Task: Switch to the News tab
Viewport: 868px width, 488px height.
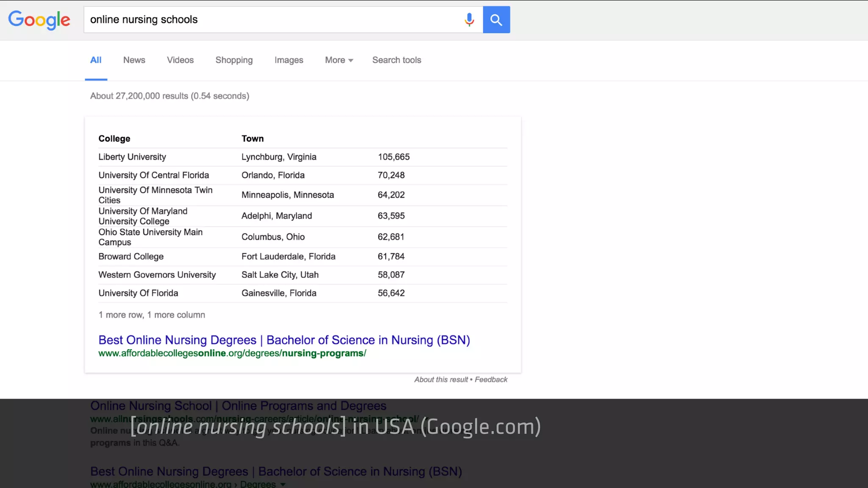Action: point(134,60)
